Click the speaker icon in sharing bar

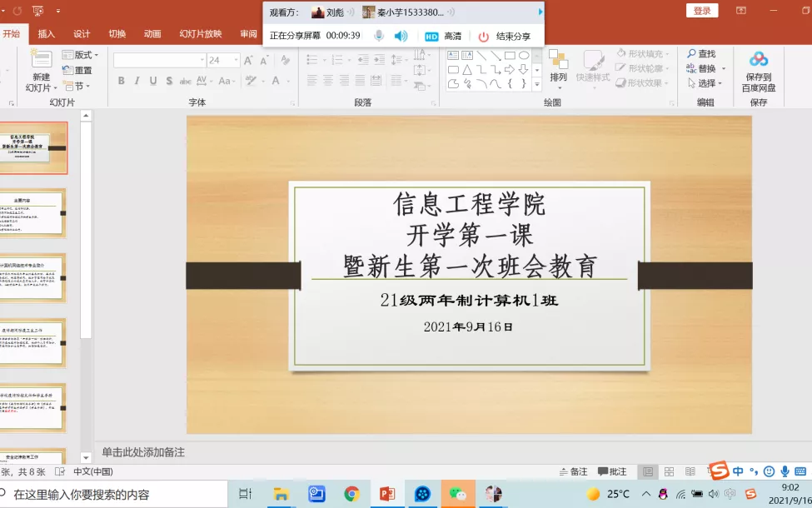tap(401, 36)
